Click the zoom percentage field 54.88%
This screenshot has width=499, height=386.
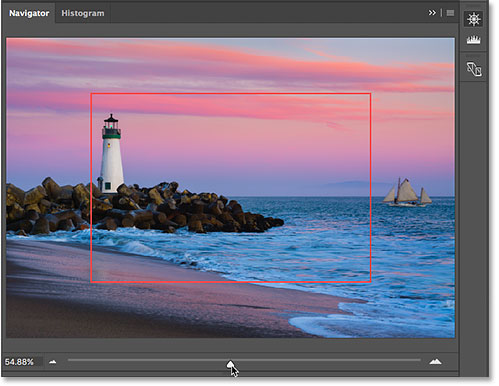[x=23, y=362]
